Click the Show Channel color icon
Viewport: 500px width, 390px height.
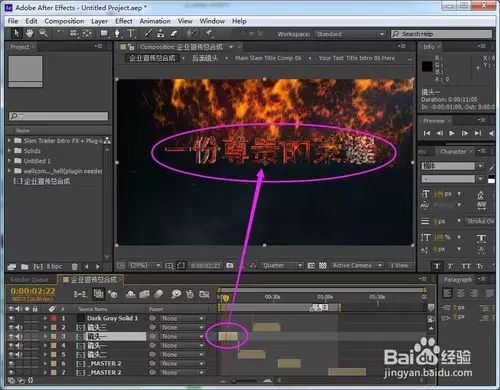tap(253, 266)
